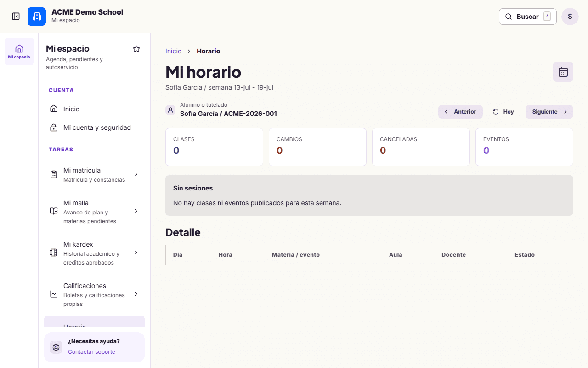Open the Mi matricula menu item
The width and height of the screenshot is (588, 368).
tap(94, 175)
